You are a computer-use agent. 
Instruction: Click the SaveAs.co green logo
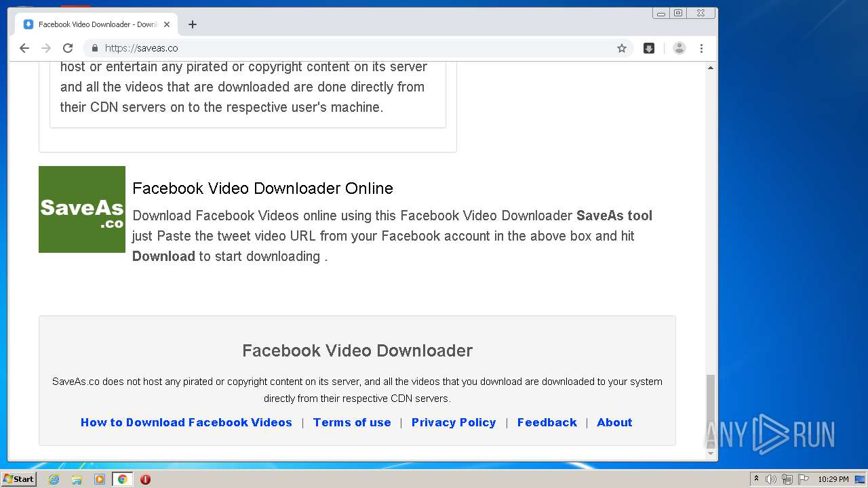coord(82,209)
